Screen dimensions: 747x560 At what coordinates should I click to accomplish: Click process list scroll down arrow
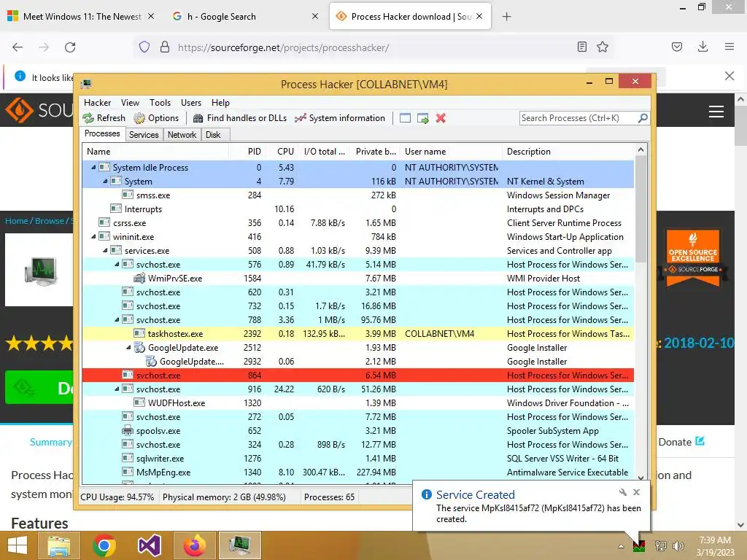point(640,478)
